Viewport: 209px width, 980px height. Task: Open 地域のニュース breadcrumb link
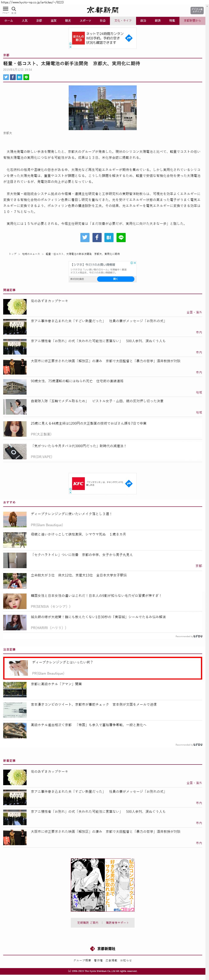click(31, 254)
